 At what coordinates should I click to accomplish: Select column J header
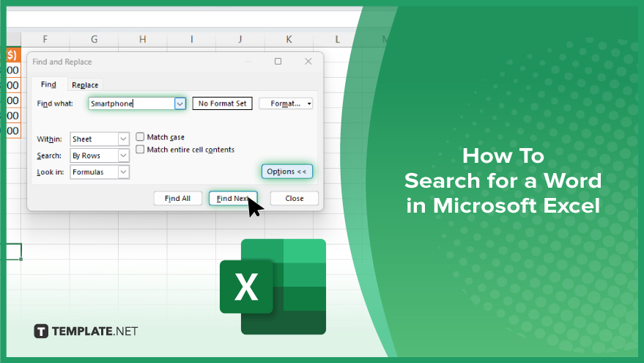(x=240, y=39)
